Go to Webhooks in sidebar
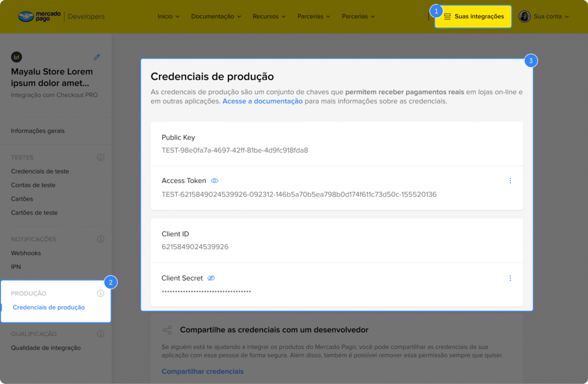 (x=26, y=253)
